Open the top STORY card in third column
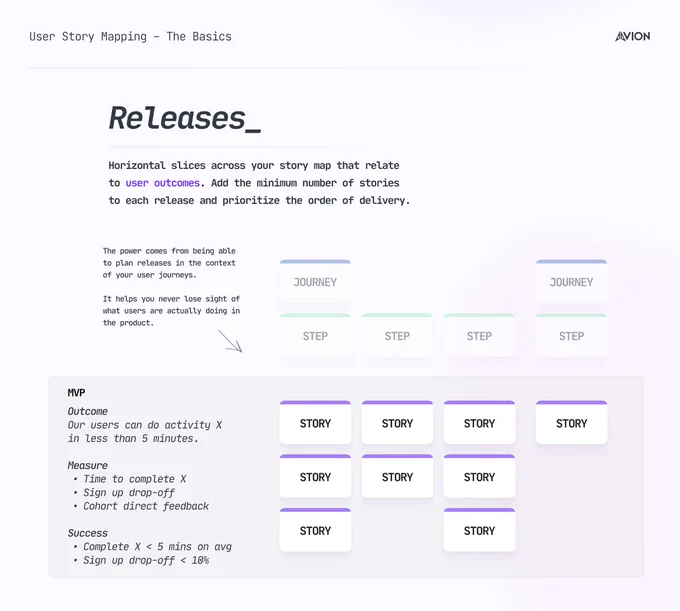Screen dimensions: 680x611 click(479, 422)
